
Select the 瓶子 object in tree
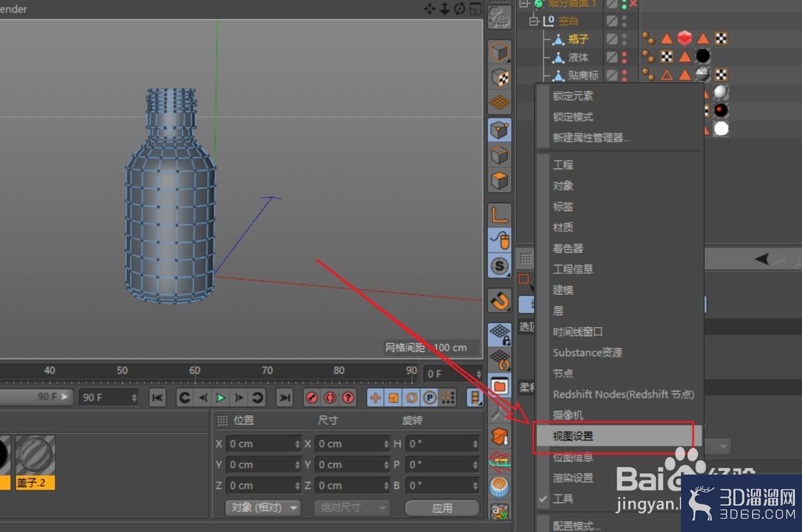pos(578,39)
